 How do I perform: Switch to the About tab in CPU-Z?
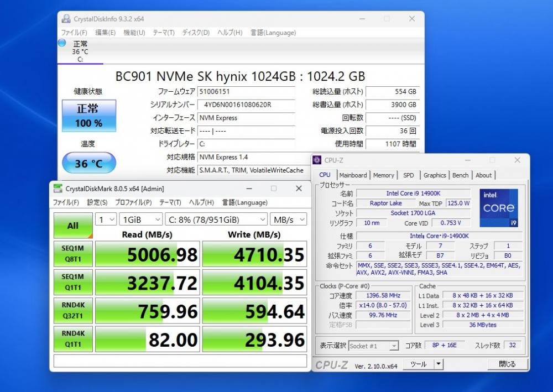point(483,175)
